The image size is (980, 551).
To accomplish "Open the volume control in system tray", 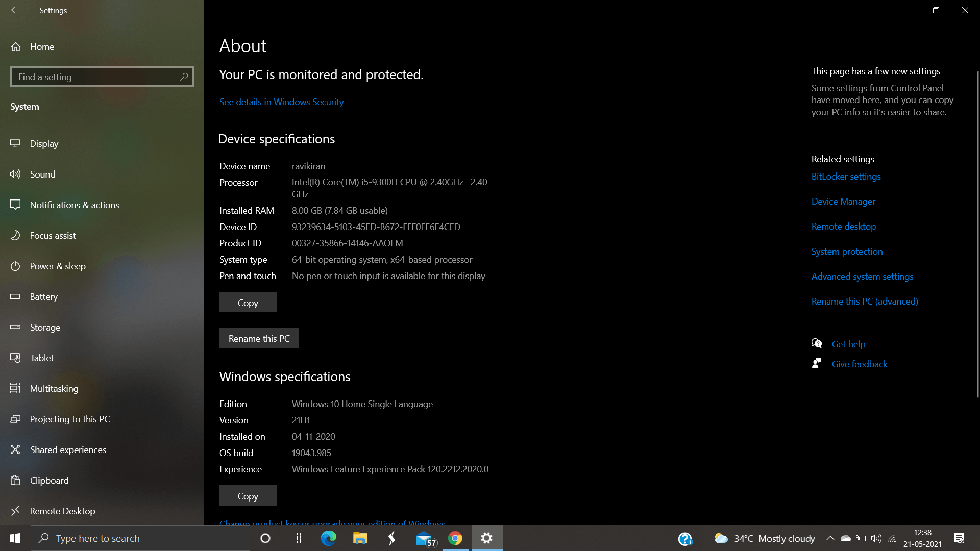I will 876,538.
